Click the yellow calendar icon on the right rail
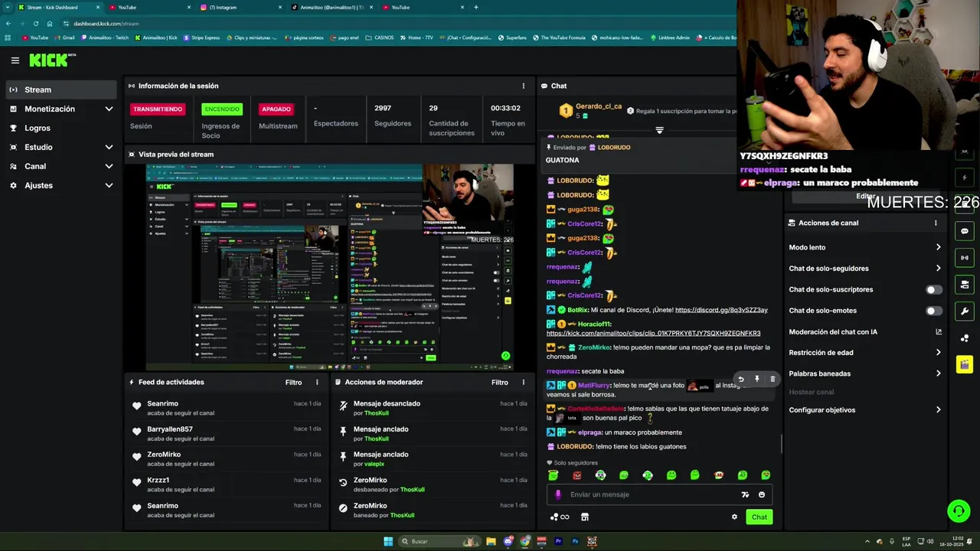The width and height of the screenshot is (980, 551). click(965, 364)
